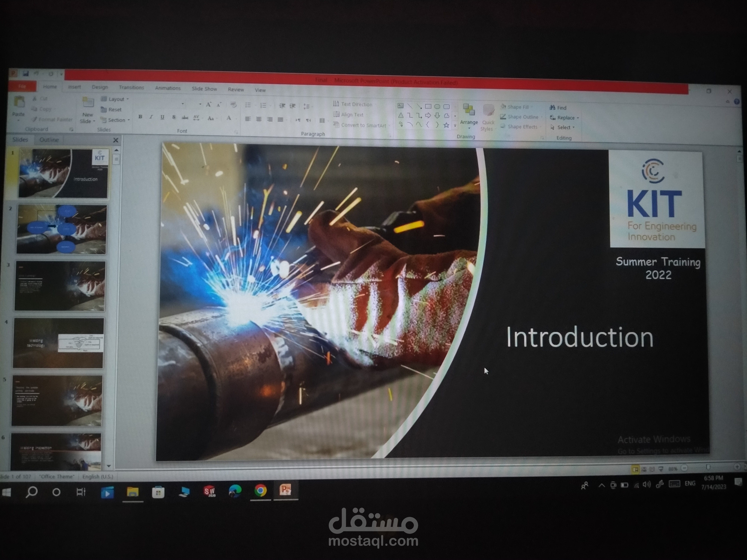Click the Bold formatting icon
The width and height of the screenshot is (747, 560).
(140, 117)
